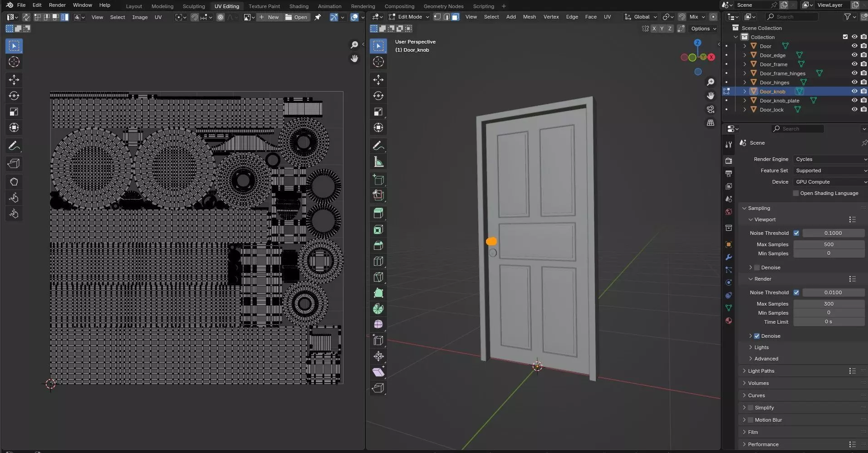Select the Spin tool in 3D viewport

pyautogui.click(x=378, y=309)
